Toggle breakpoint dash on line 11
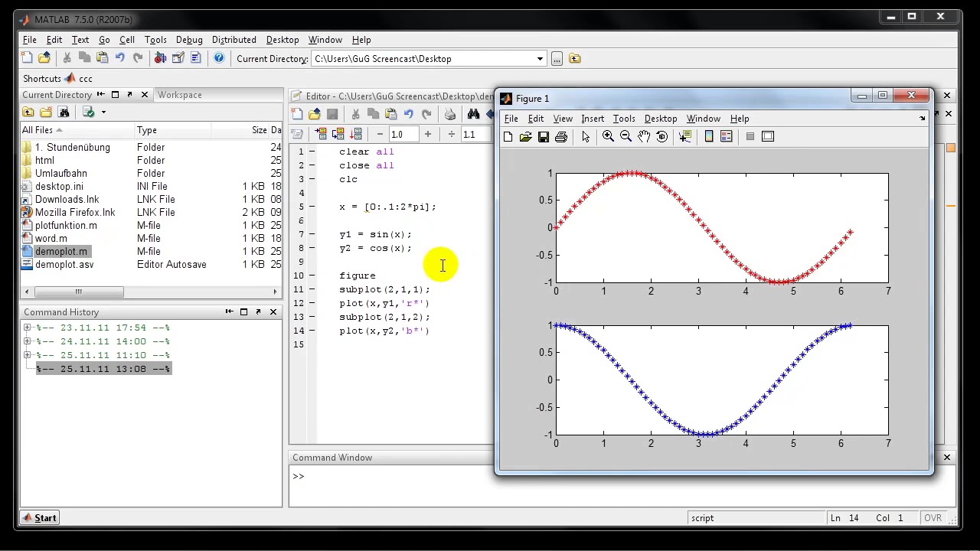Image resolution: width=980 pixels, height=551 pixels. click(312, 289)
